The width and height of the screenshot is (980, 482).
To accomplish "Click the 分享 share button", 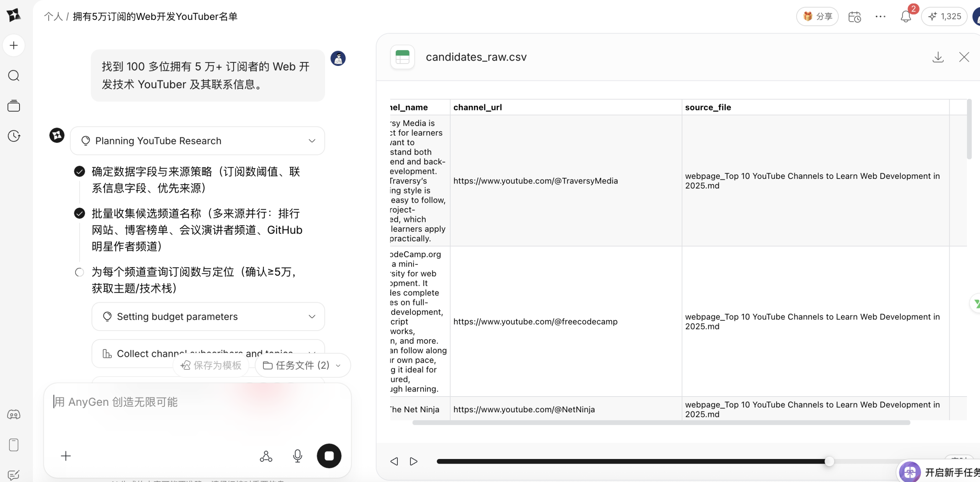I will (817, 16).
